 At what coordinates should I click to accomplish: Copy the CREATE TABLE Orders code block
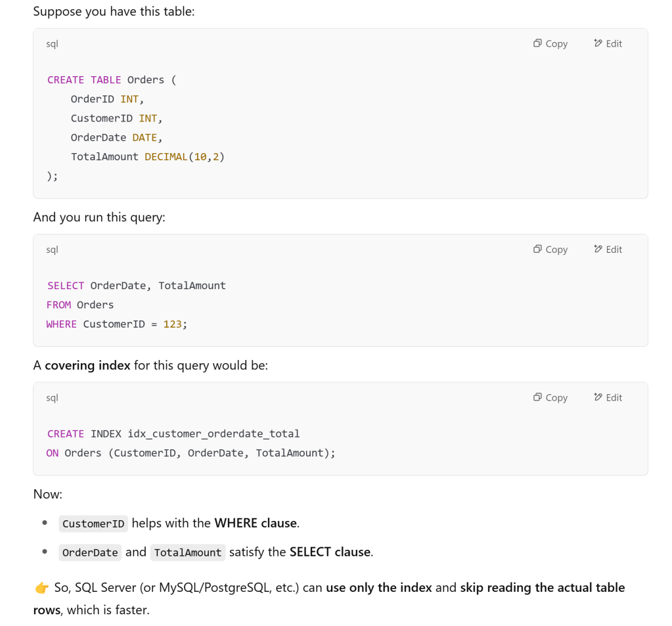550,43
